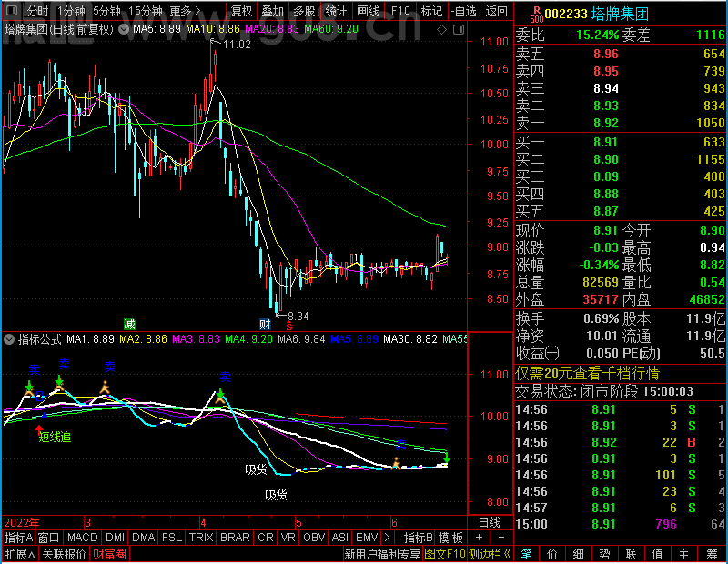The height and width of the screenshot is (564, 728).
Task: Click the plus button beside 模板
Action: coord(479,538)
